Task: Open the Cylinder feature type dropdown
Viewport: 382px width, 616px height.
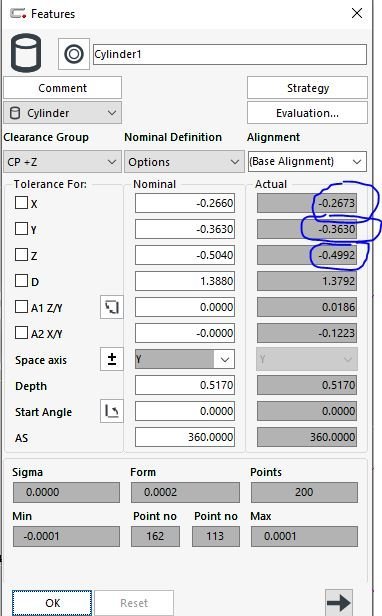Action: (x=62, y=113)
